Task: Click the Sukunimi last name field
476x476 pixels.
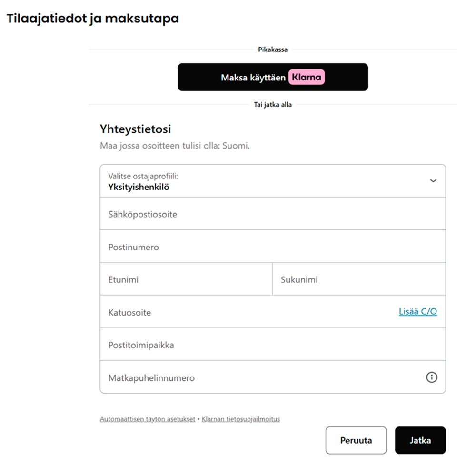Action: pos(359,279)
